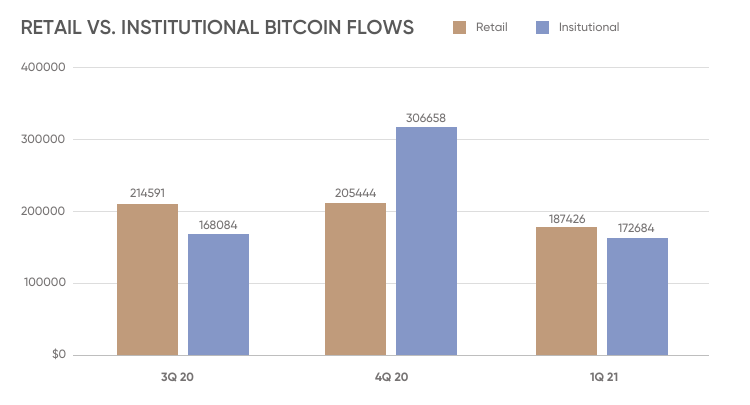Select the 205444 data label
The image size is (750, 405).
coord(355,192)
